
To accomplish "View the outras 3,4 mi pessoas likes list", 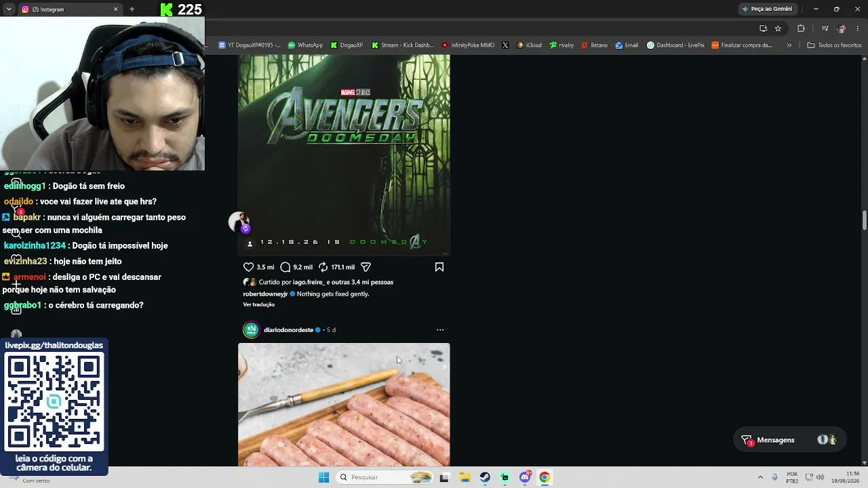I will click(x=362, y=282).
